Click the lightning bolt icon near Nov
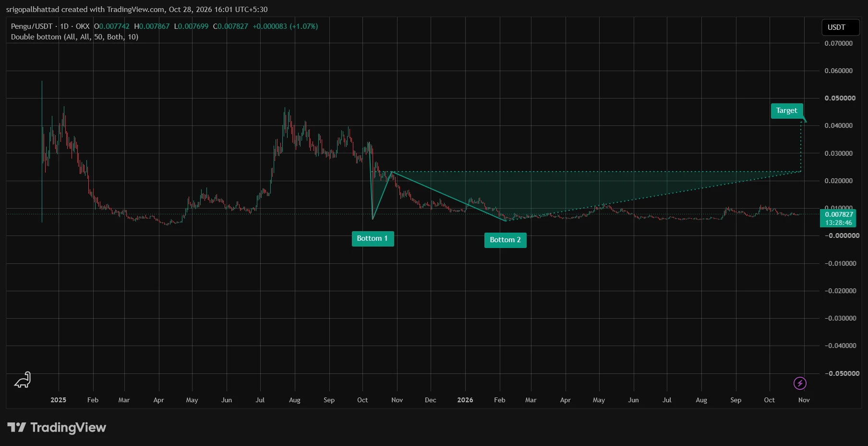Image resolution: width=868 pixels, height=446 pixels. point(800,383)
